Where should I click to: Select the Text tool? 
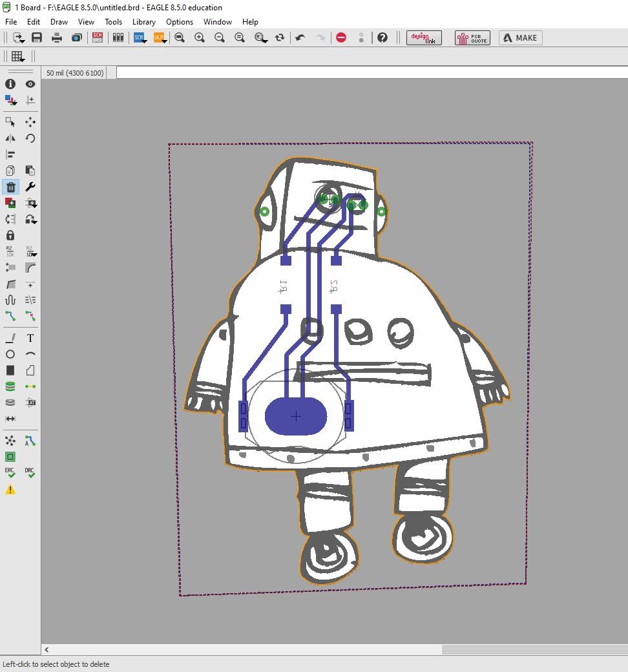[30, 338]
